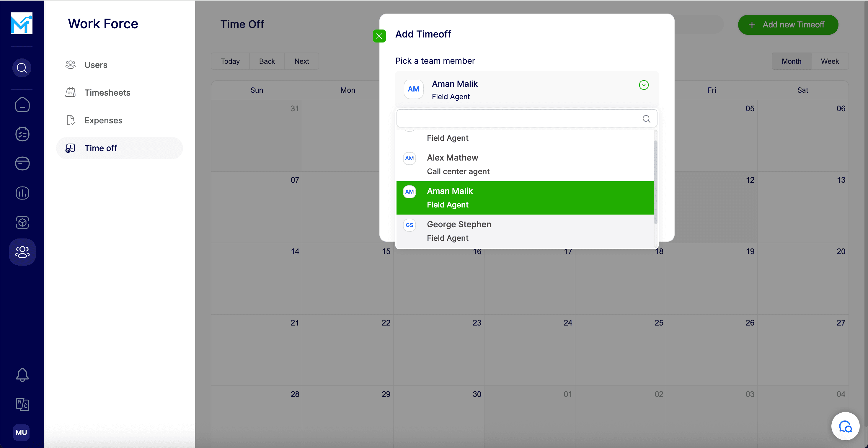Click the MU user avatar

coord(21,432)
